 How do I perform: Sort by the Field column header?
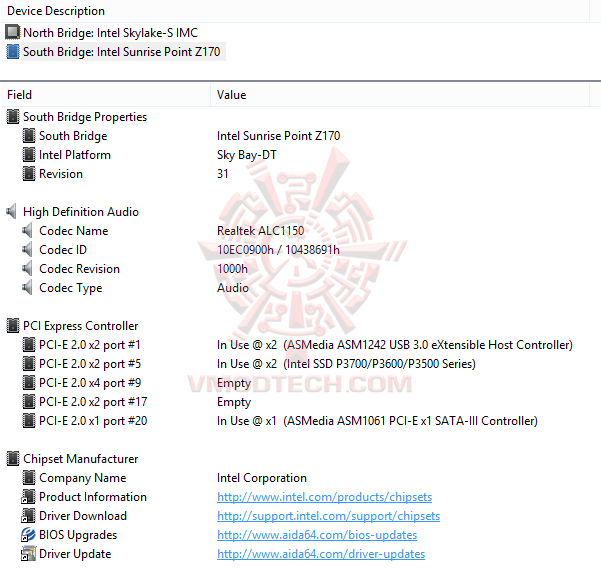click(105, 95)
